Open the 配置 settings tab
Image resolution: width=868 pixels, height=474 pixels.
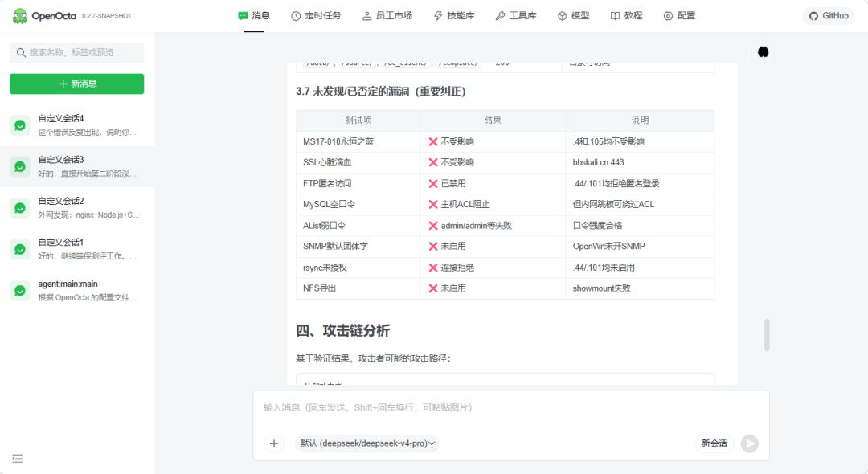coord(679,16)
